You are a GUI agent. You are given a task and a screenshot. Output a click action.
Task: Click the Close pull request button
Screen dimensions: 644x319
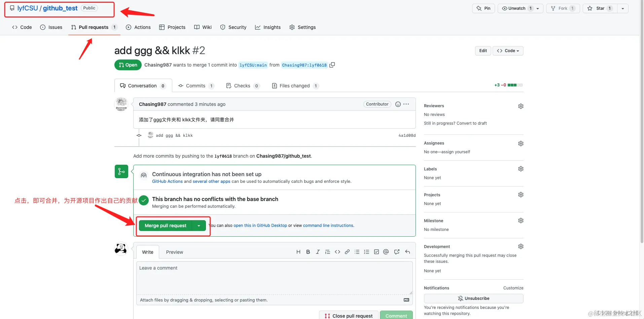[x=349, y=316]
